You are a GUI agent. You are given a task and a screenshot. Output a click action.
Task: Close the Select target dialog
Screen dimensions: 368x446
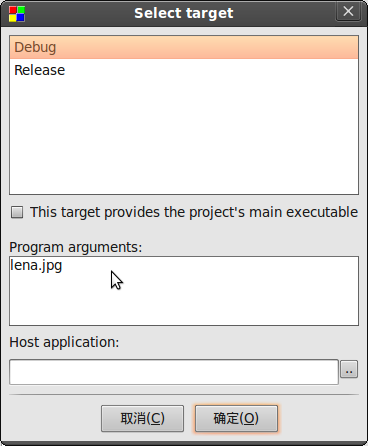pyautogui.click(x=348, y=12)
